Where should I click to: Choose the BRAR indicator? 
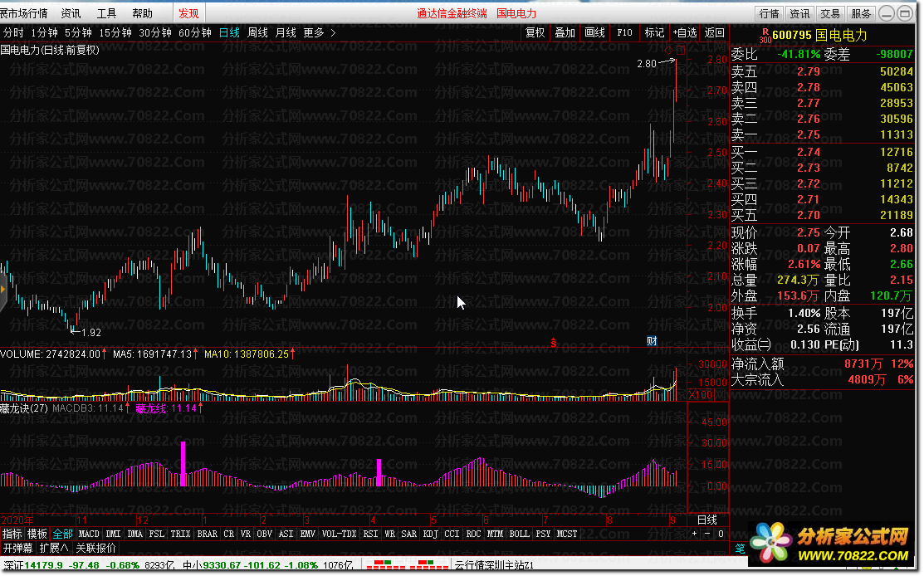coord(207,535)
